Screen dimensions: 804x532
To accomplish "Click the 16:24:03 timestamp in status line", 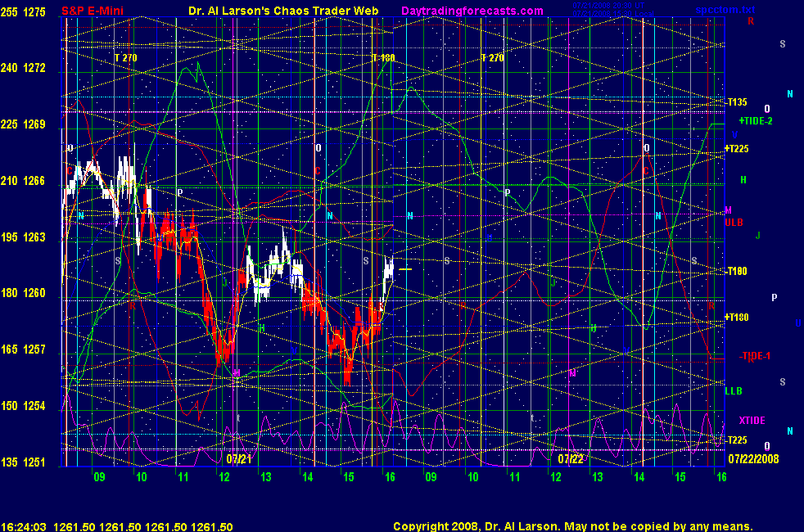I will coord(23,528).
